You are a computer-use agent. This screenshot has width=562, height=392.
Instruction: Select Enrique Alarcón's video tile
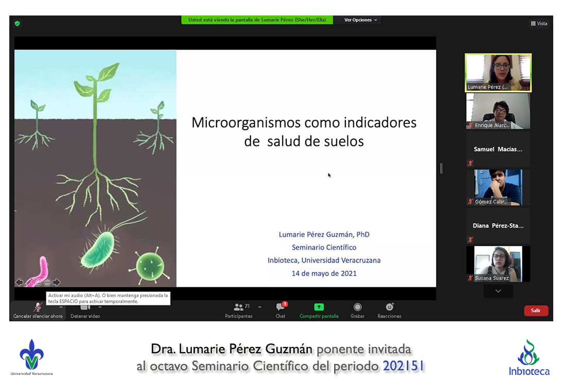(498, 111)
